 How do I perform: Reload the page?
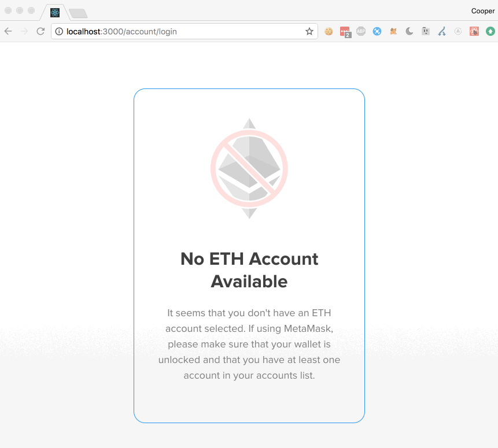40,31
